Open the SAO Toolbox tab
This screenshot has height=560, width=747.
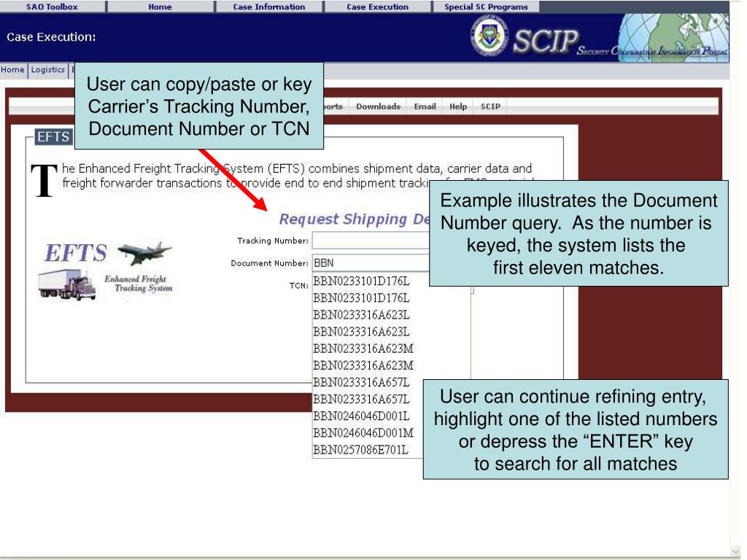[52, 7]
